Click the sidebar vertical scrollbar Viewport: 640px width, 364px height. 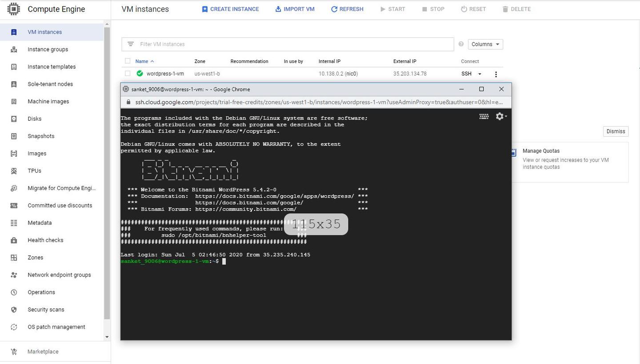[107, 173]
